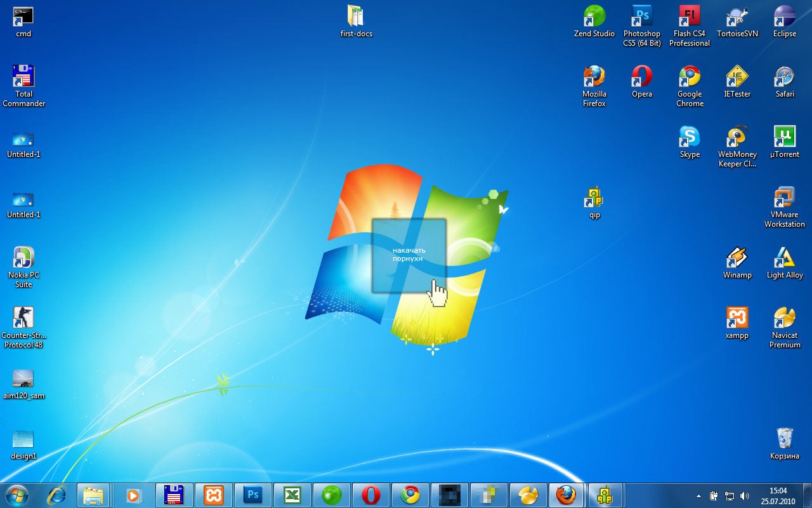Select the TortoiseSVN desktop icon
The width and height of the screenshot is (812, 508).
[737, 22]
